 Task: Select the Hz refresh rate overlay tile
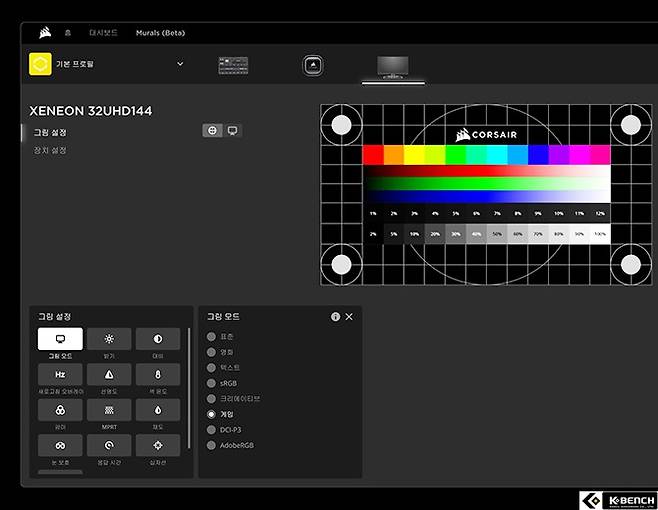click(x=60, y=375)
